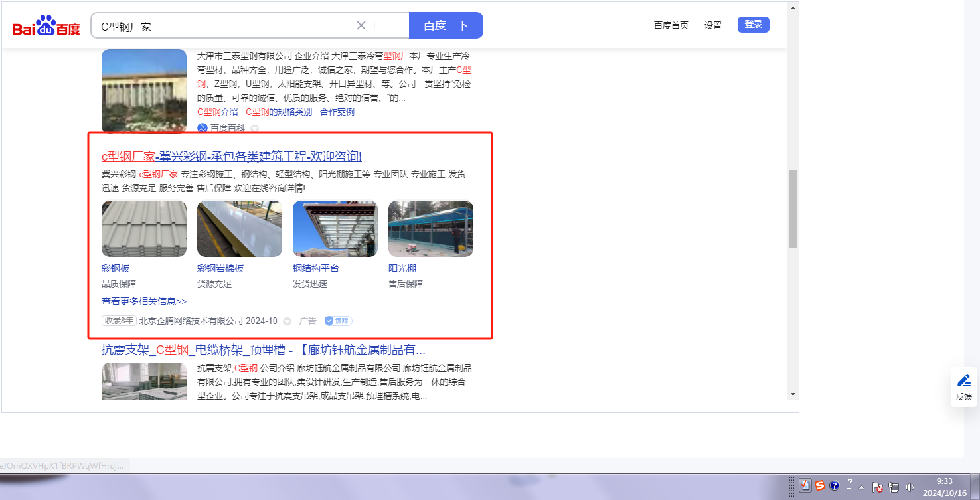This screenshot has height=500, width=980.
Task: Open the 彩钢岩棉板 thumbnail image
Action: [x=240, y=228]
